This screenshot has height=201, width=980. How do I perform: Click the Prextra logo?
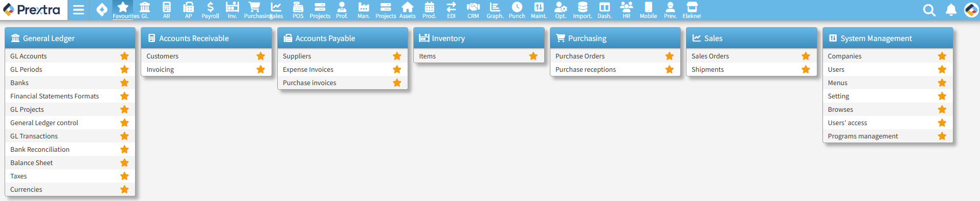[x=32, y=10]
